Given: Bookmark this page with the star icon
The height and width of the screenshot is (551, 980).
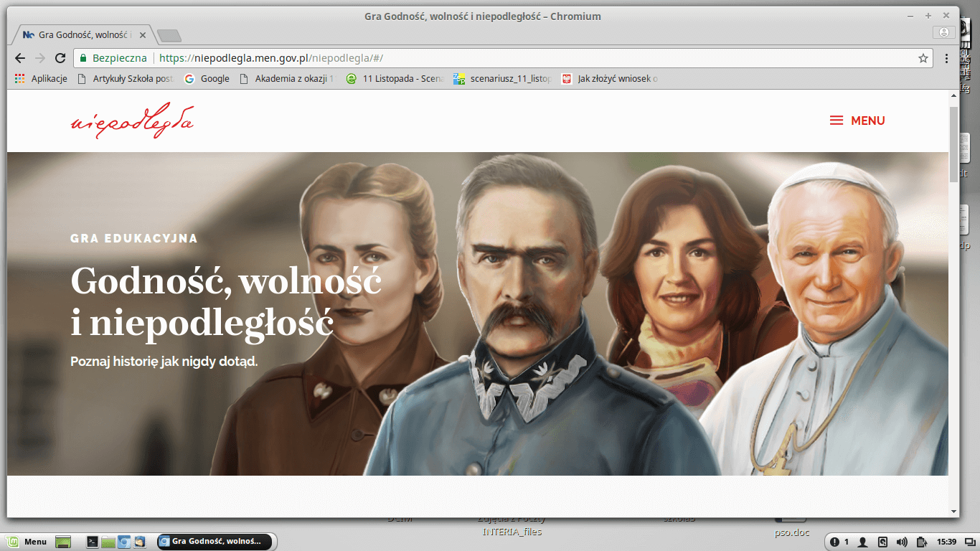Looking at the screenshot, I should coord(923,58).
